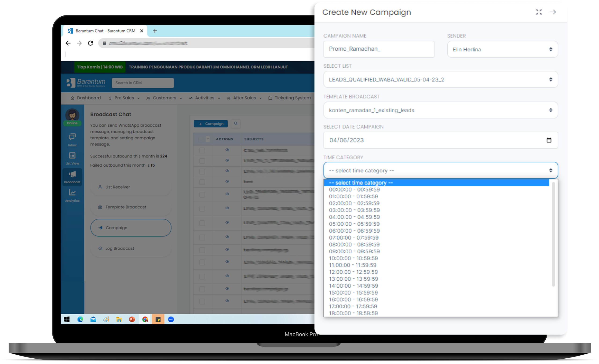Screen dimensions: 599x364
Task: Select date in SELECT DATE CAMPAIGN field
Action: [440, 140]
